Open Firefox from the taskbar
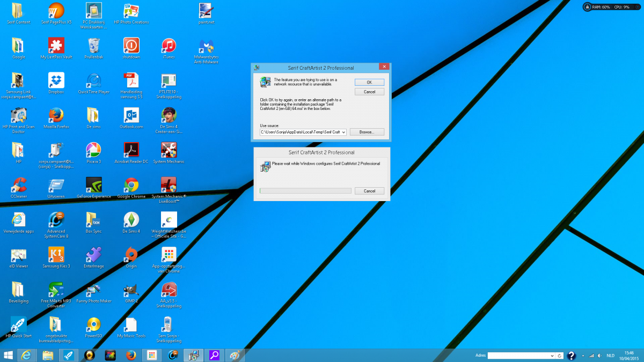Screen dimensions: 644x362 click(x=131, y=355)
